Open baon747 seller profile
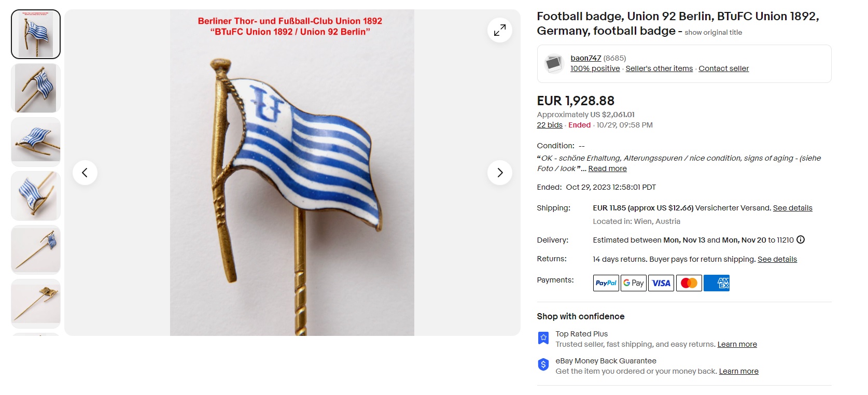Viewport: 868px width, 395px height. 585,58
